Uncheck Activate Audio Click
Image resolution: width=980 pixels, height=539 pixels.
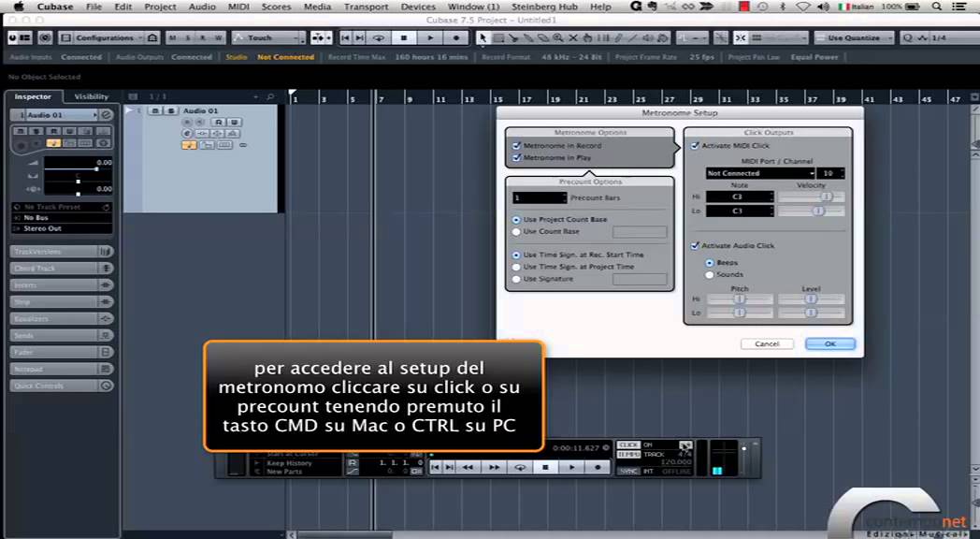[x=695, y=246]
